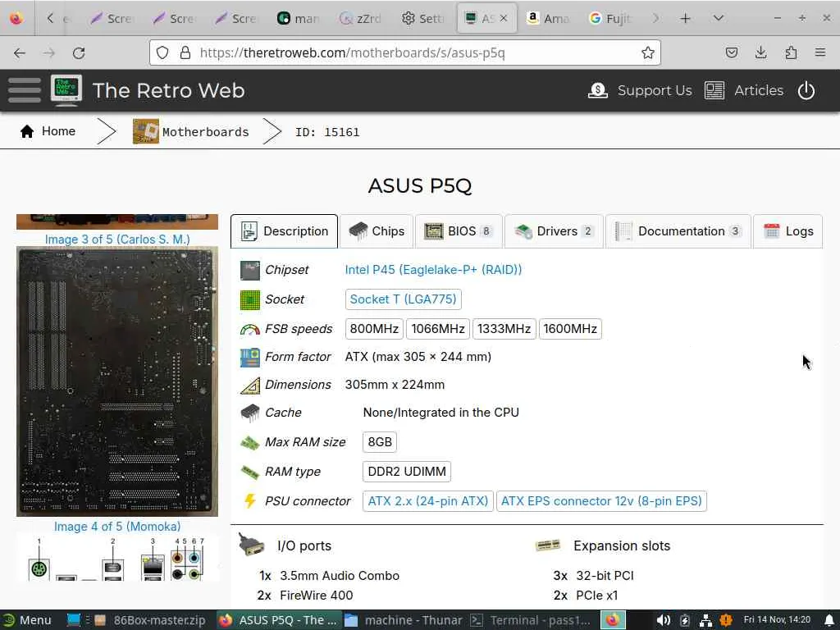The image size is (840, 630).
Task: Switch to the Documentation tab
Action: 678,231
